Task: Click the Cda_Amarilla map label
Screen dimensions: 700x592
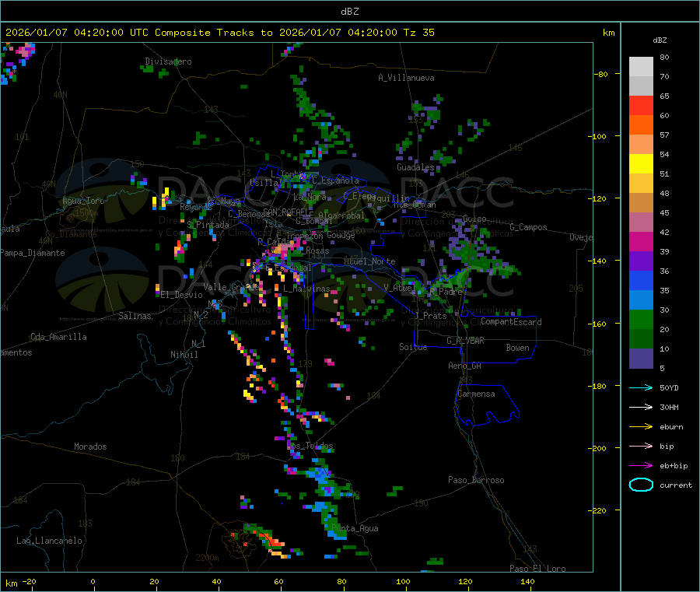Action: pos(58,337)
